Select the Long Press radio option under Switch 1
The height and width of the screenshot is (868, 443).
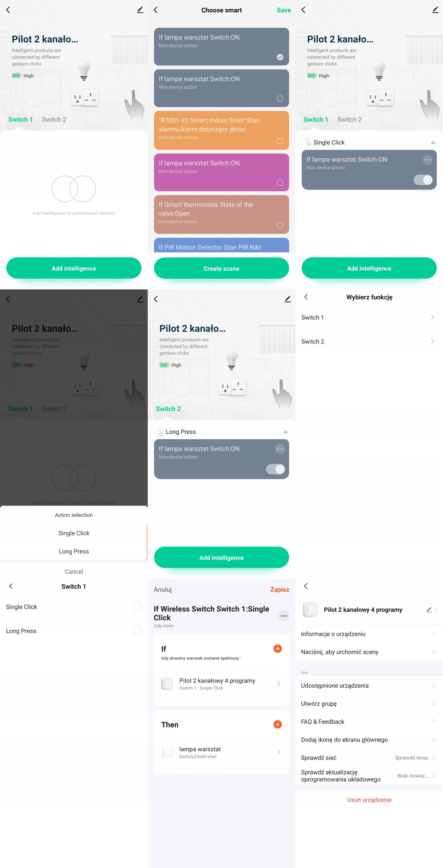137,631
